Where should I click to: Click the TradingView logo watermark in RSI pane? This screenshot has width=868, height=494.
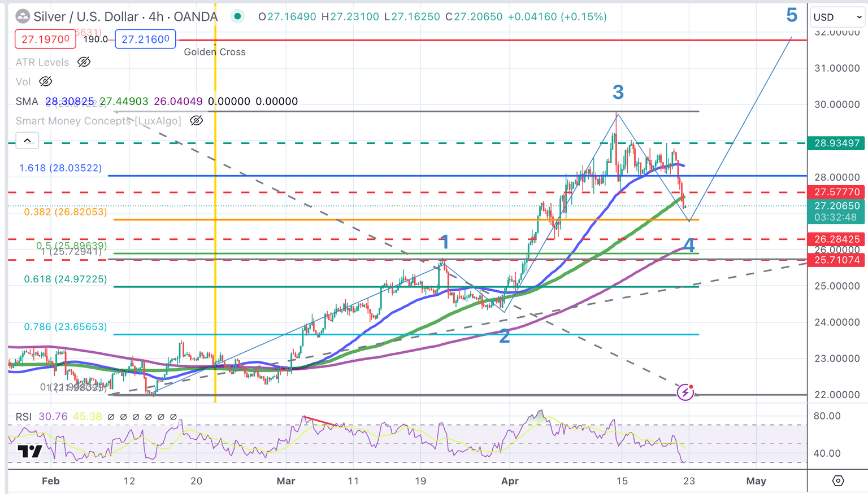[x=31, y=451]
